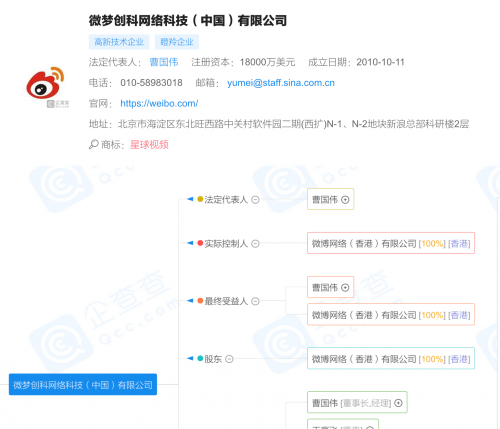Open the 瞪羚企业 tag
The height and width of the screenshot is (429, 500).
177,42
